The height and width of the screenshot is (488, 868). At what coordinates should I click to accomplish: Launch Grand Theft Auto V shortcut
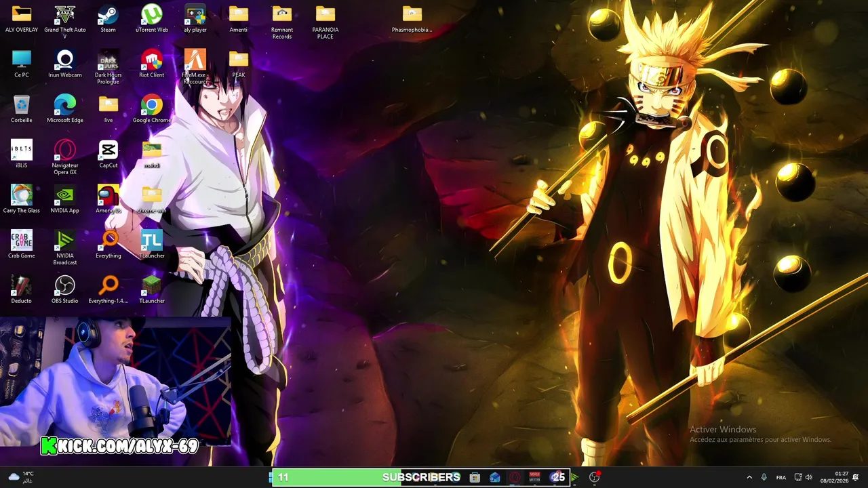point(65,22)
